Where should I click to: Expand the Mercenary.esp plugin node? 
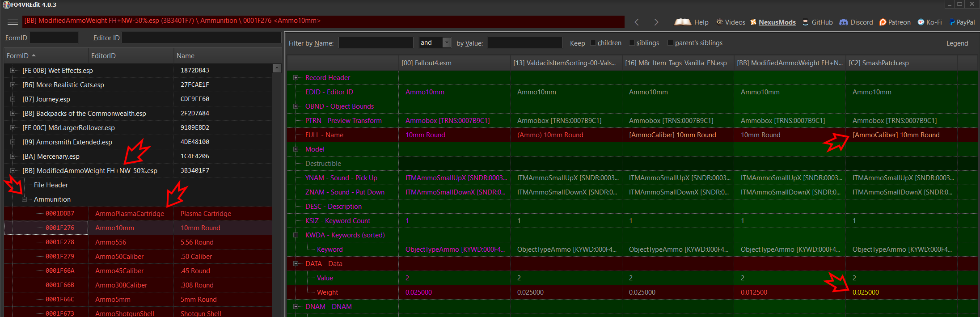coord(13,156)
